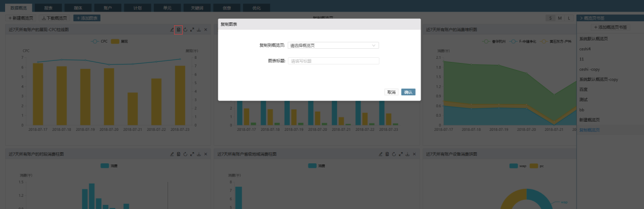The height and width of the screenshot is (209, 644).
Task: Open the 复制到概览页 dropdown
Action: (x=333, y=45)
